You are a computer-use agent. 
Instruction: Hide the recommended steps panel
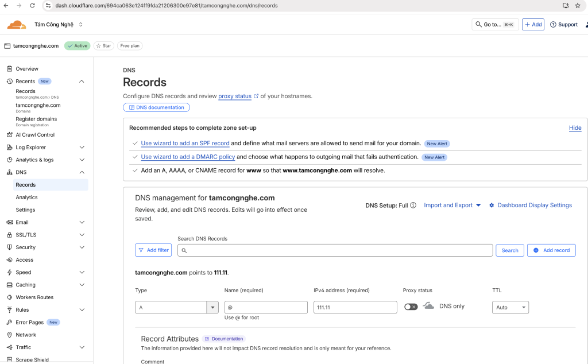(x=575, y=128)
